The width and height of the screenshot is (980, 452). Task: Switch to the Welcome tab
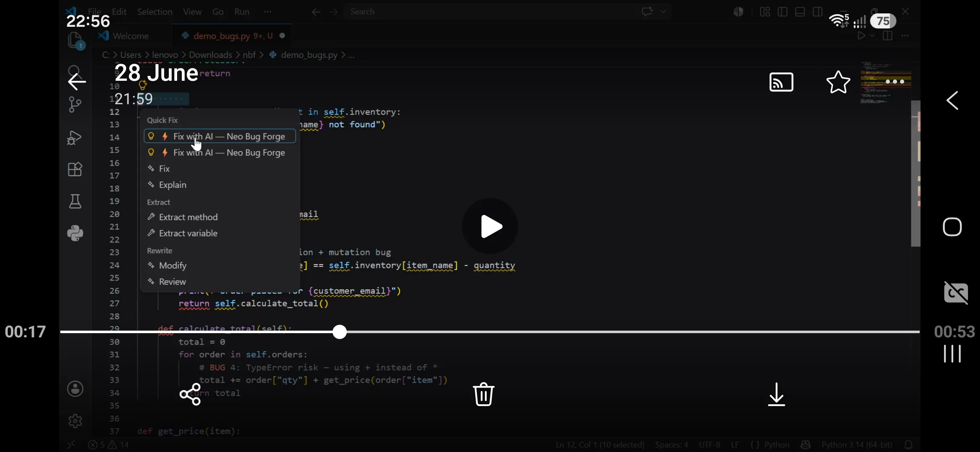pos(131,36)
